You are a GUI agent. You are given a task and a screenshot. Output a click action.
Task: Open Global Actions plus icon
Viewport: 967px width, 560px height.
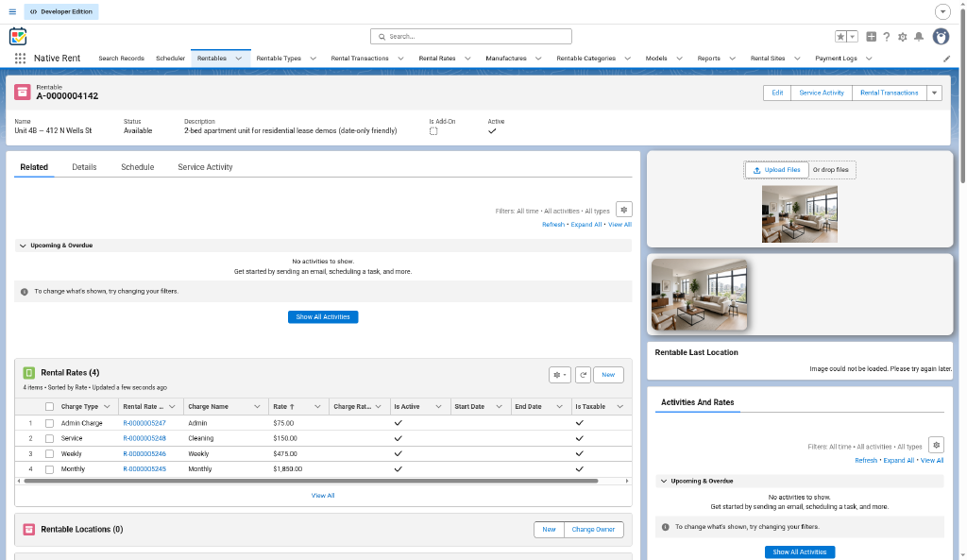tap(871, 37)
